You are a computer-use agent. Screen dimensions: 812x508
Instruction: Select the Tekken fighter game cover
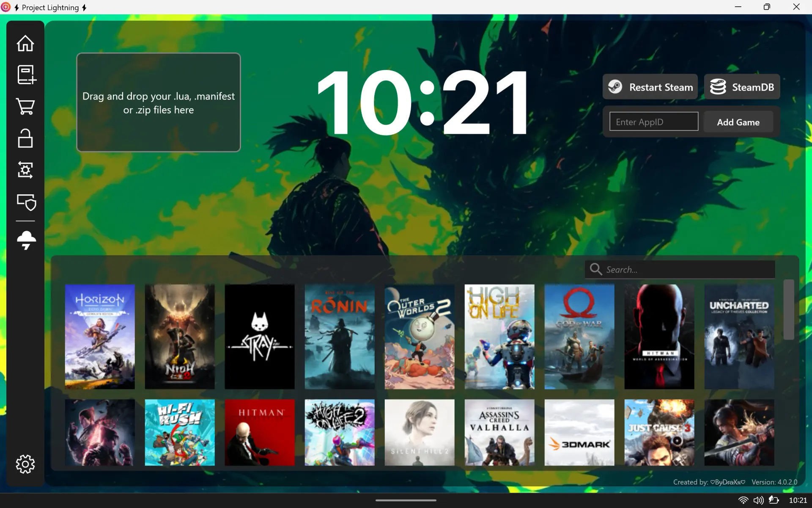coord(100,432)
